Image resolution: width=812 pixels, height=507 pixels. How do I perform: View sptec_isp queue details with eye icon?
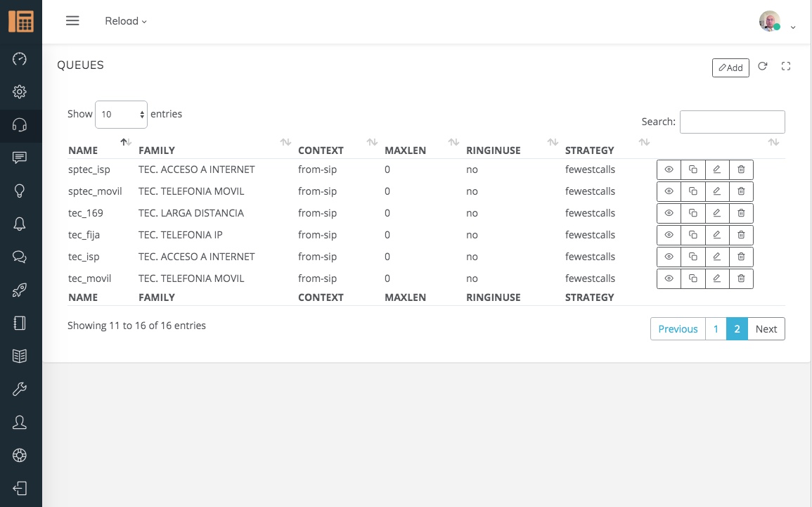click(669, 169)
